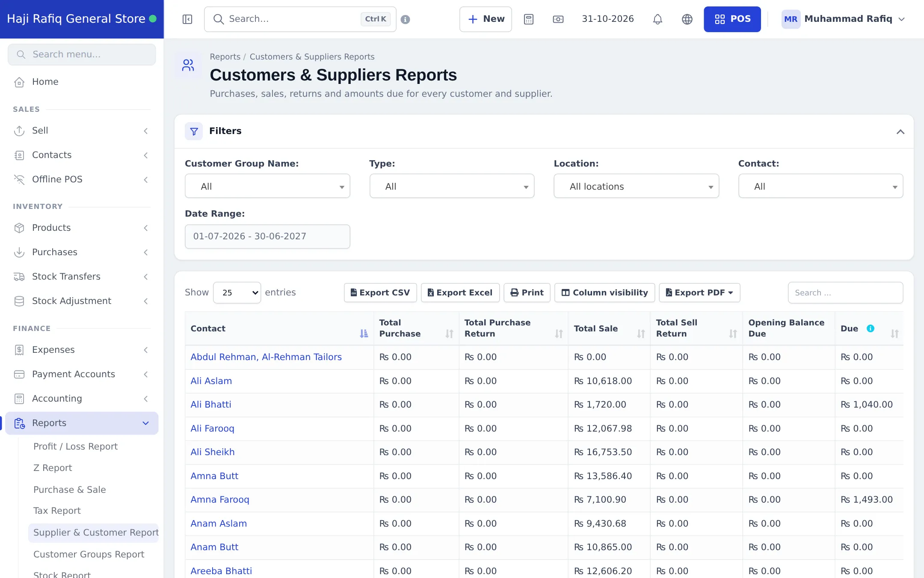Open the language globe icon
924x578 pixels.
(x=687, y=19)
